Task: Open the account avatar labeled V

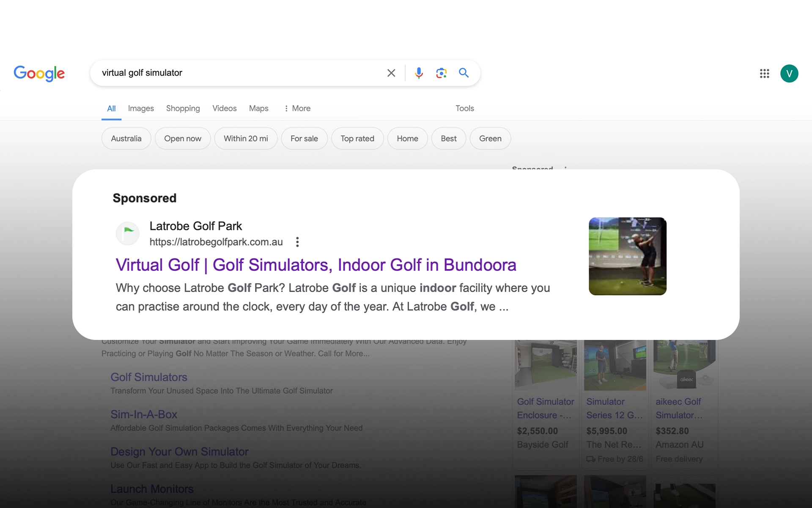Action: 789,74
